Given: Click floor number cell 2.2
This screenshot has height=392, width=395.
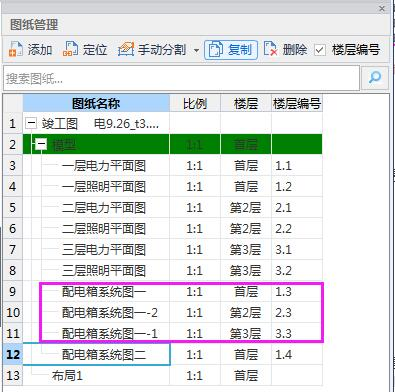Looking at the screenshot, I should [x=297, y=229].
